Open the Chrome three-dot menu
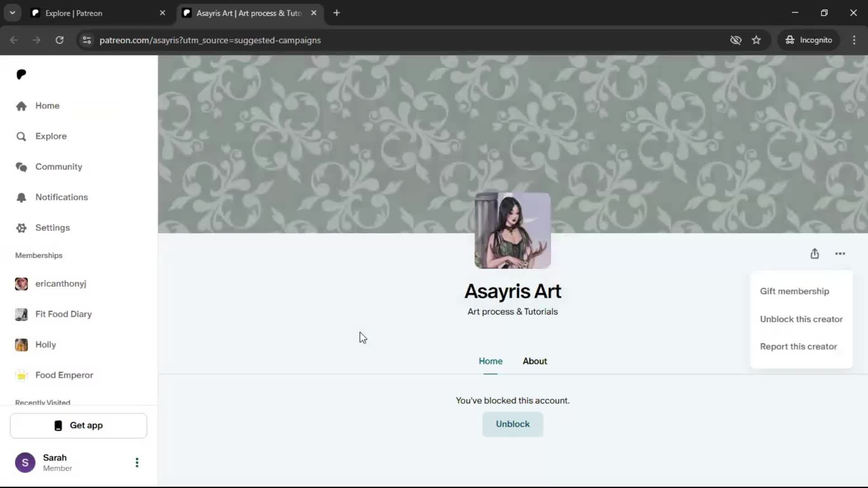Image resolution: width=868 pixels, height=488 pixels. click(854, 40)
